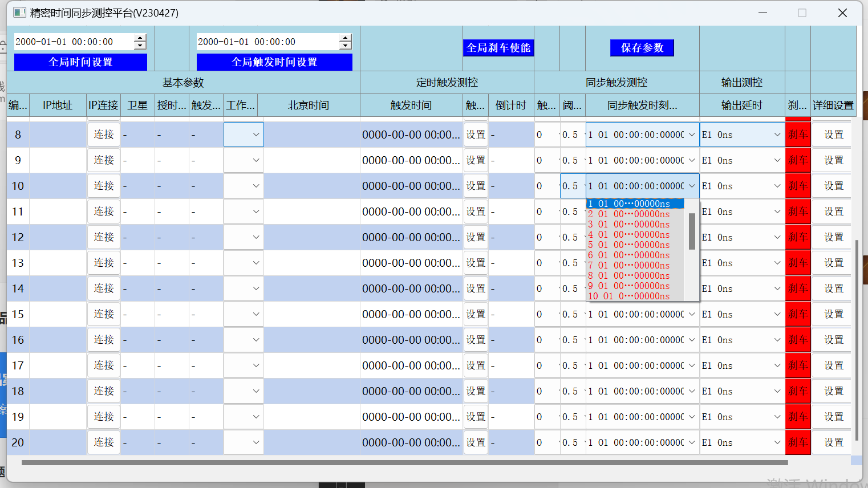Click trigger value 0 cell in row 18

coord(547,391)
